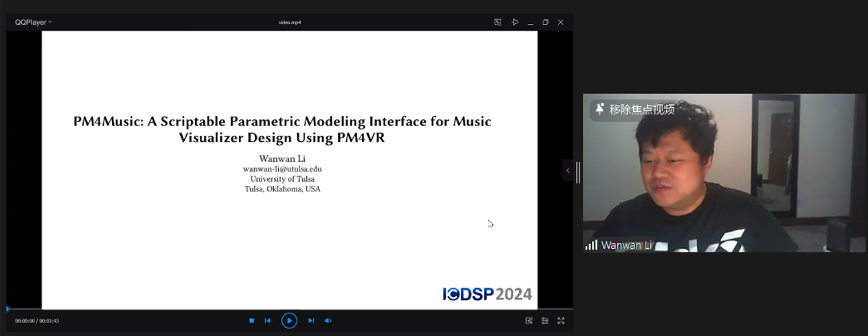The height and width of the screenshot is (336, 868).
Task: Play the video in QQPlayer
Action: click(289, 320)
